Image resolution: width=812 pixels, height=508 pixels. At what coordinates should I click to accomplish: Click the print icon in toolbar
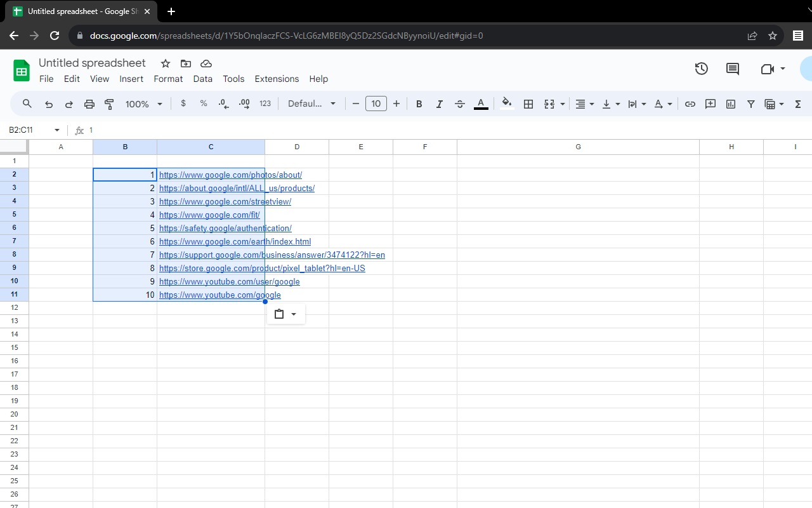pos(89,104)
